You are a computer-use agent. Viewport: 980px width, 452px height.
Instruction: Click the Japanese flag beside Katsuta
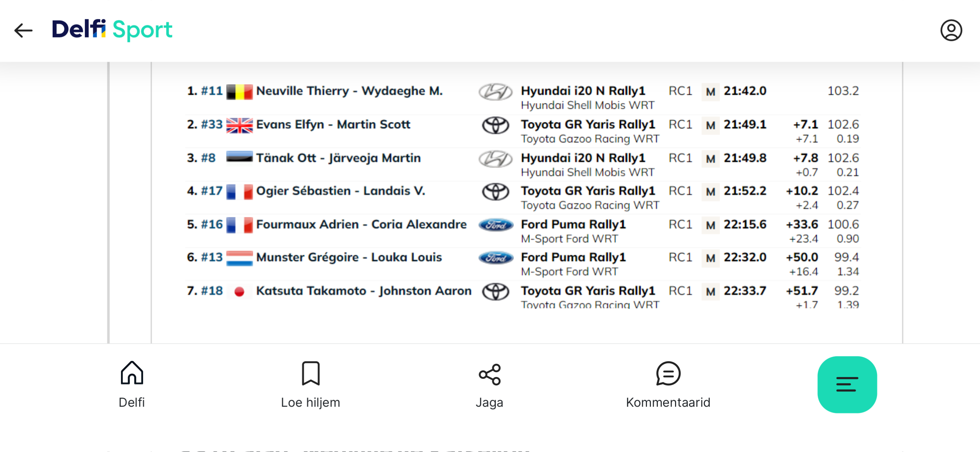239,292
